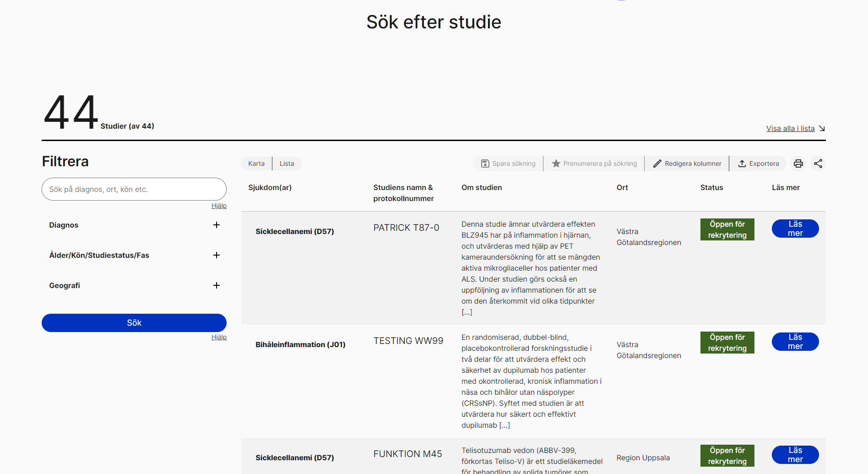Click the arrow icon beside Visa alla i lista

822,128
